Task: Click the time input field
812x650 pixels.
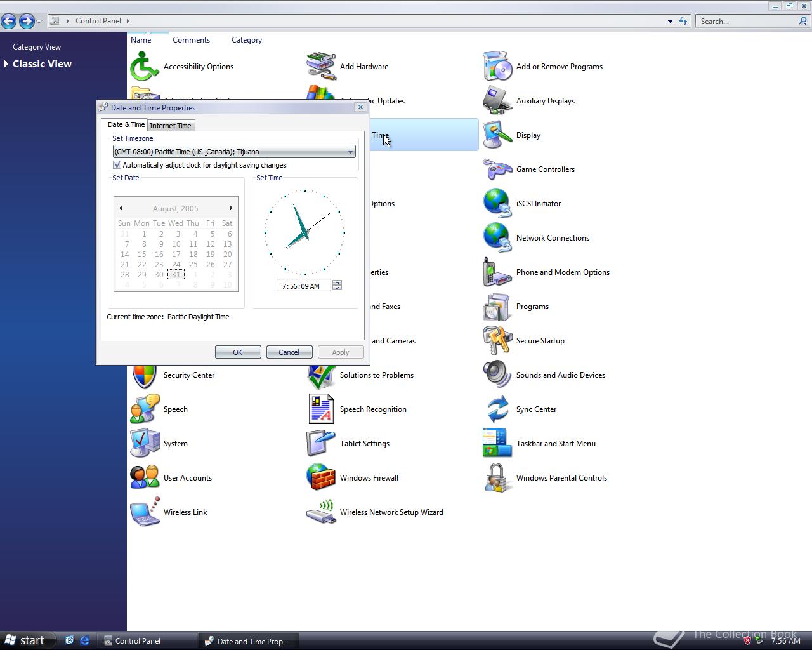Action: (303, 286)
